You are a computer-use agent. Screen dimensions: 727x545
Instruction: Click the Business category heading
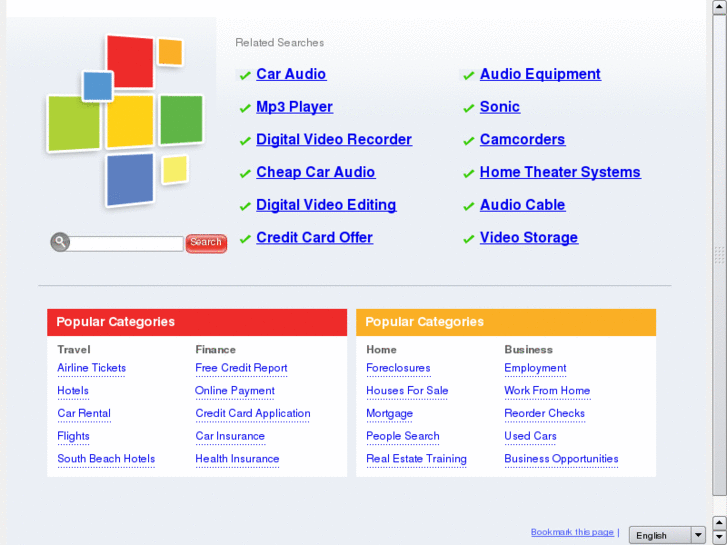[529, 350]
